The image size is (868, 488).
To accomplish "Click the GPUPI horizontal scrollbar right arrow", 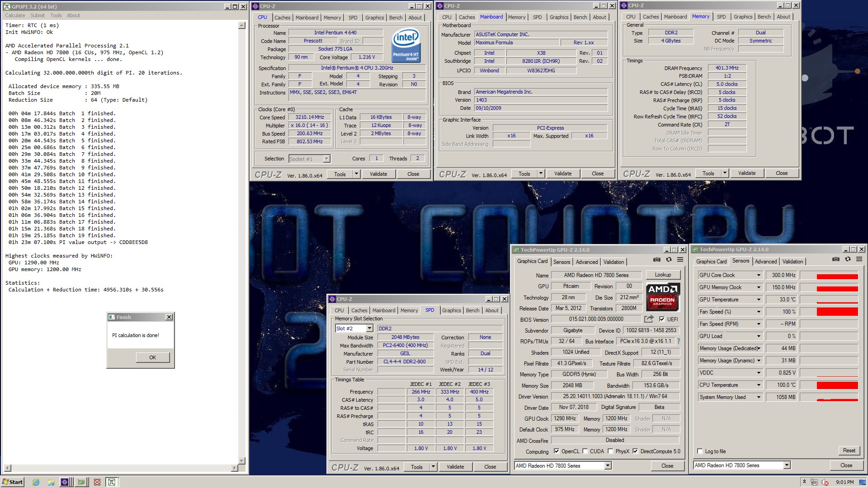I will pos(235,468).
